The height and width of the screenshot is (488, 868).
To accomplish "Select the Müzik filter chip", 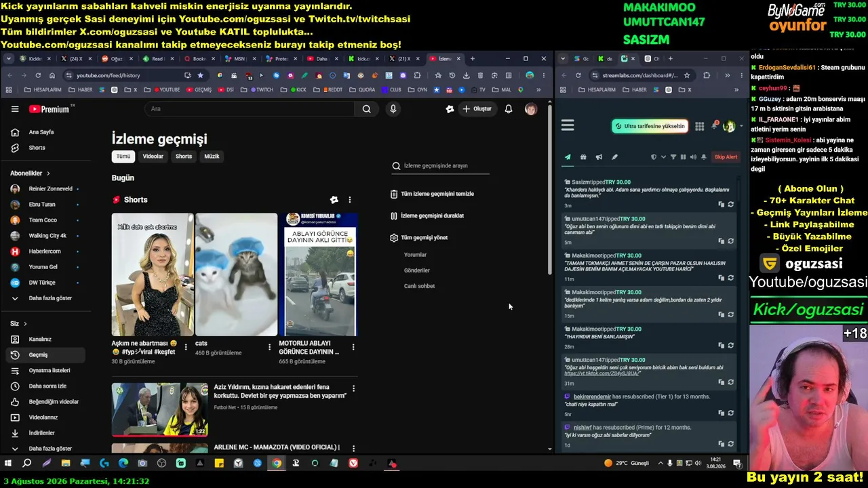I will (212, 157).
